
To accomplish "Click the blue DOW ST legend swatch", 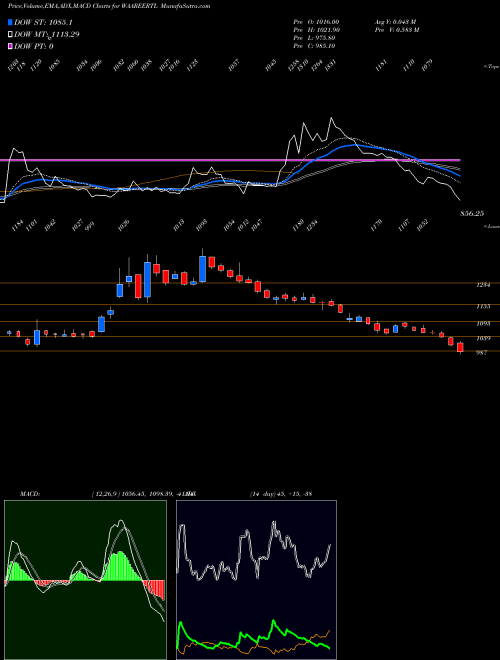I will click(x=11, y=22).
